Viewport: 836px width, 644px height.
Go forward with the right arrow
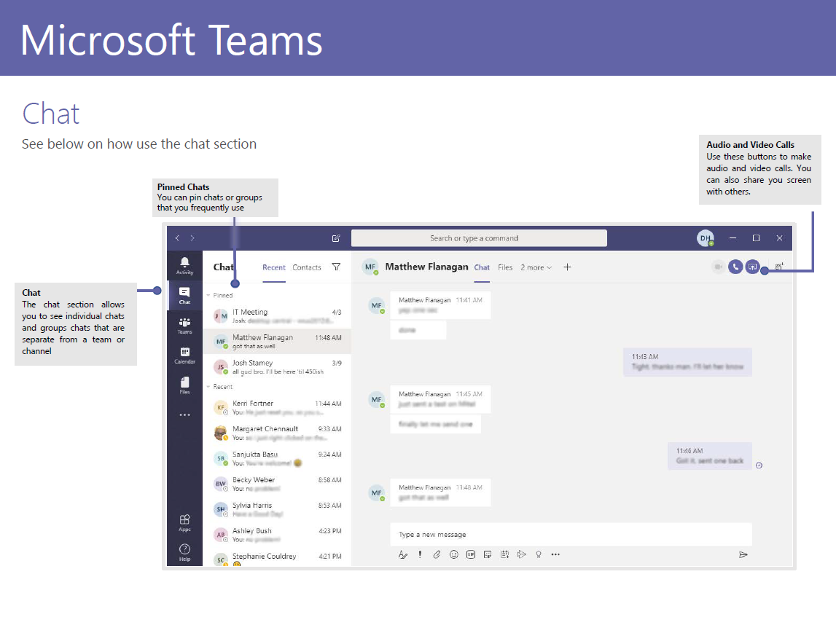tap(192, 238)
